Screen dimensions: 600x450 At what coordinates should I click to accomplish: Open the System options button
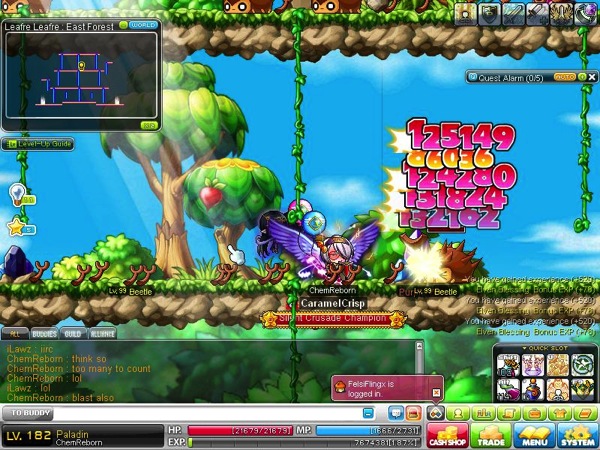(x=578, y=435)
